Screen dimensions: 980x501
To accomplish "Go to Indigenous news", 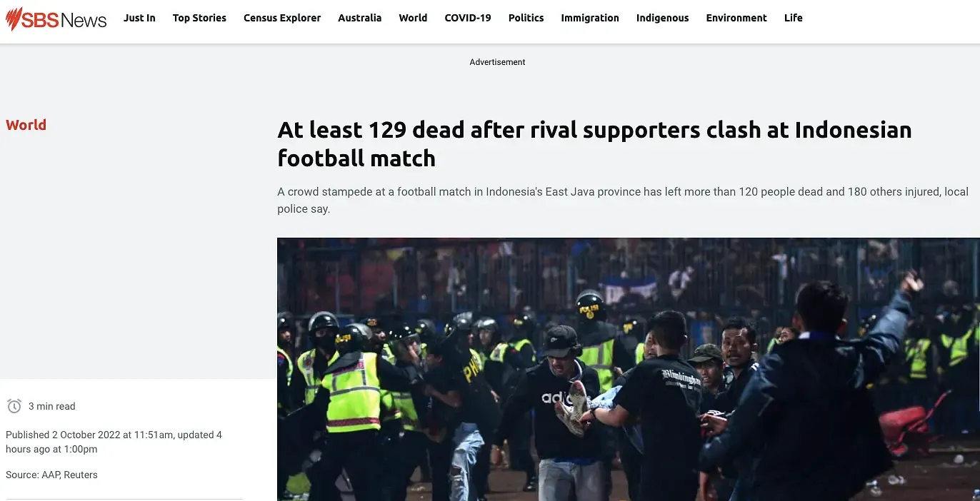I will [x=663, y=18].
